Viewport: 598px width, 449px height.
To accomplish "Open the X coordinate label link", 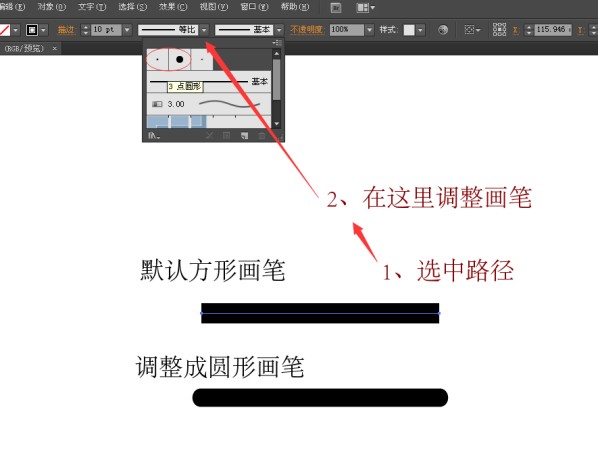I will pyautogui.click(x=516, y=30).
